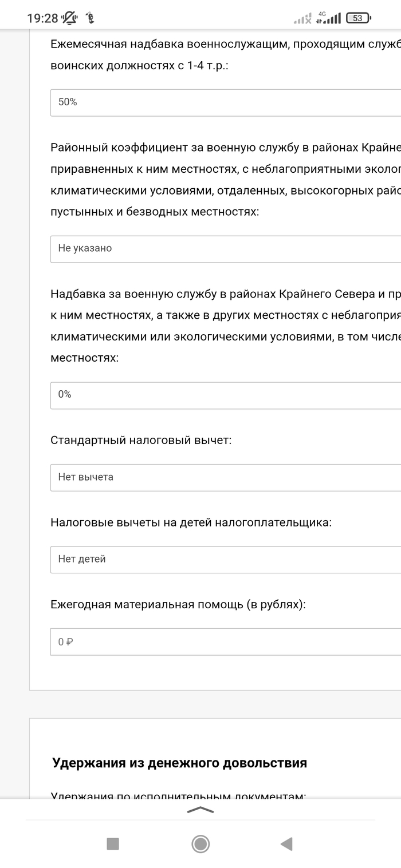Tap the no-service signal icon with X

302,19
